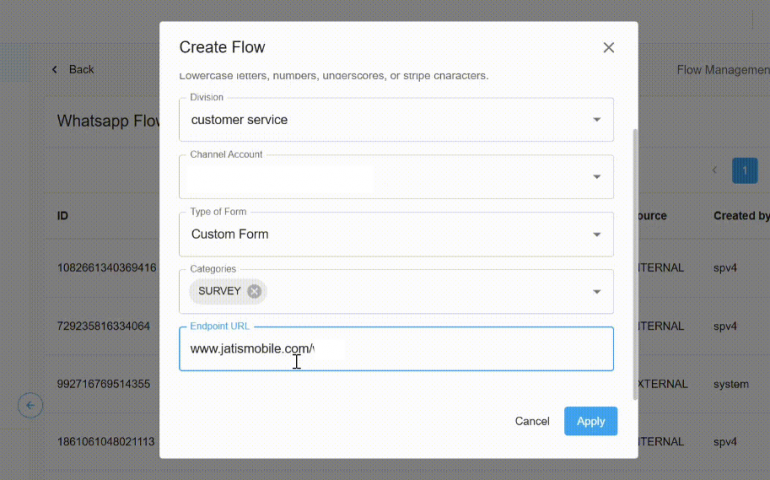Open the Division dropdown arrow
The width and height of the screenshot is (770, 480).
point(596,120)
